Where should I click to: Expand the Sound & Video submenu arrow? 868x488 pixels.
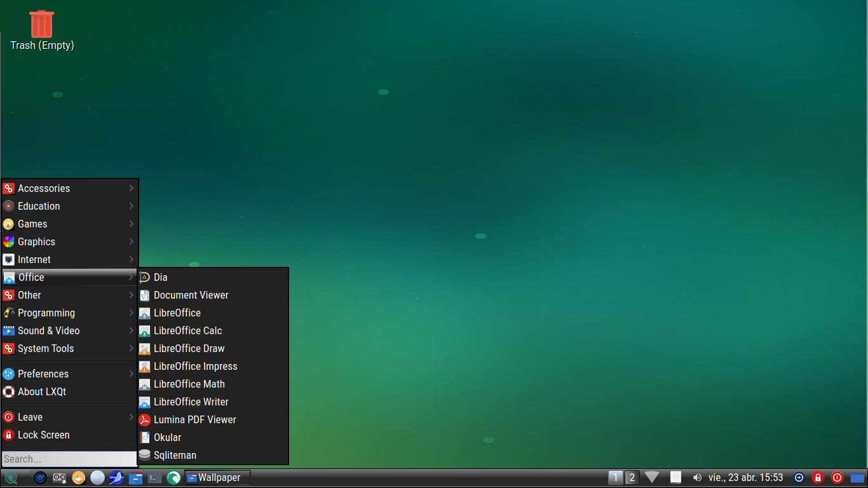click(132, 330)
